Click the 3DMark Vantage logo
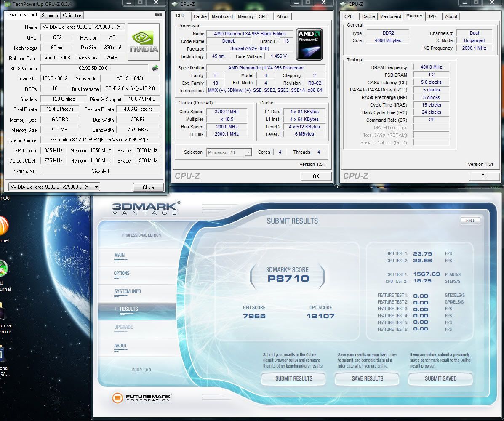504x421 pixels. (x=146, y=208)
